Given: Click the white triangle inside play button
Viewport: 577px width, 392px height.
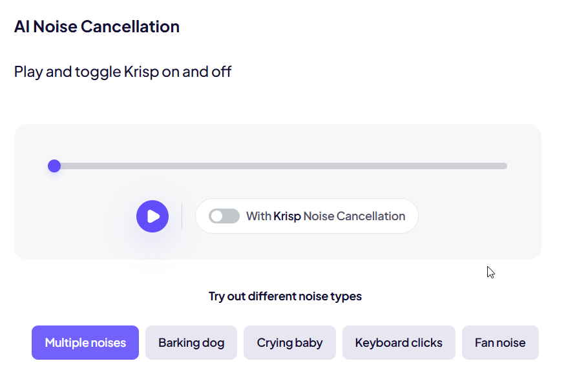Looking at the screenshot, I should click(x=153, y=216).
